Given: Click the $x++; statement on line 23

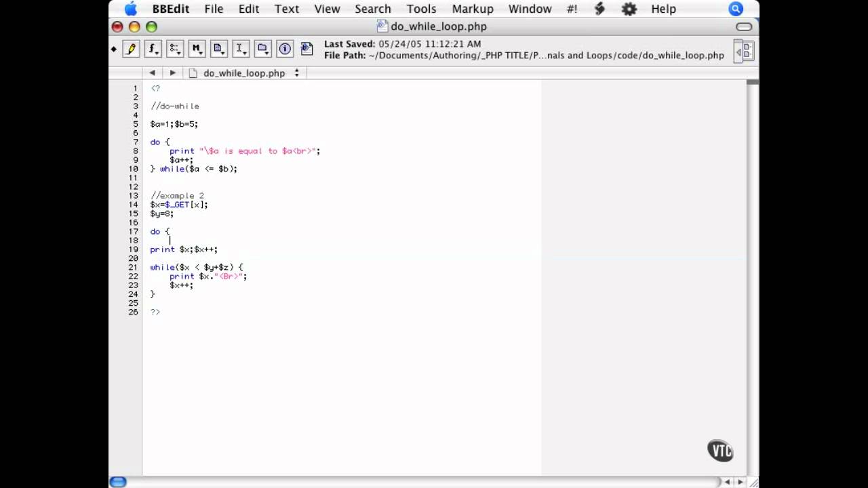Looking at the screenshot, I should [181, 285].
